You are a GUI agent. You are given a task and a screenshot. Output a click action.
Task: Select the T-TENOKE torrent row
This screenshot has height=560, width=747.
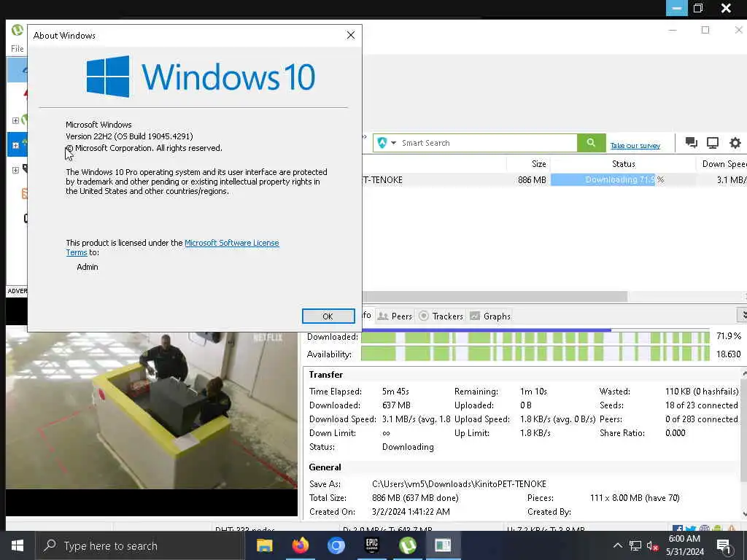554,180
